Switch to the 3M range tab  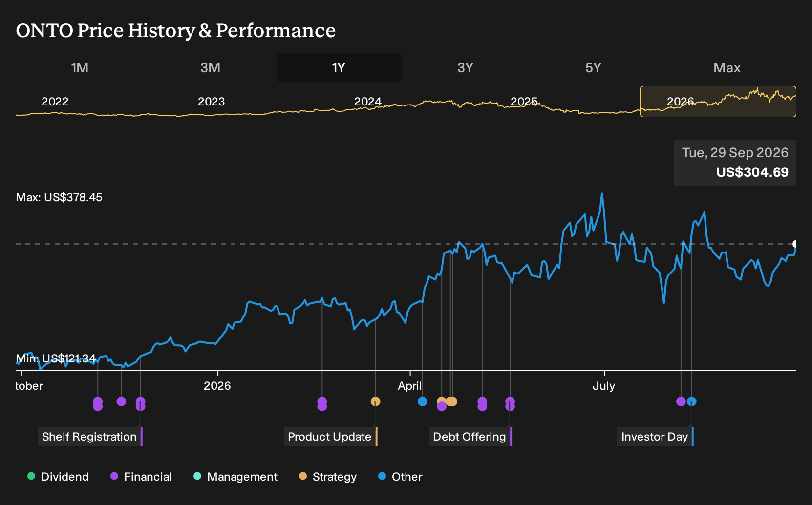click(x=210, y=67)
